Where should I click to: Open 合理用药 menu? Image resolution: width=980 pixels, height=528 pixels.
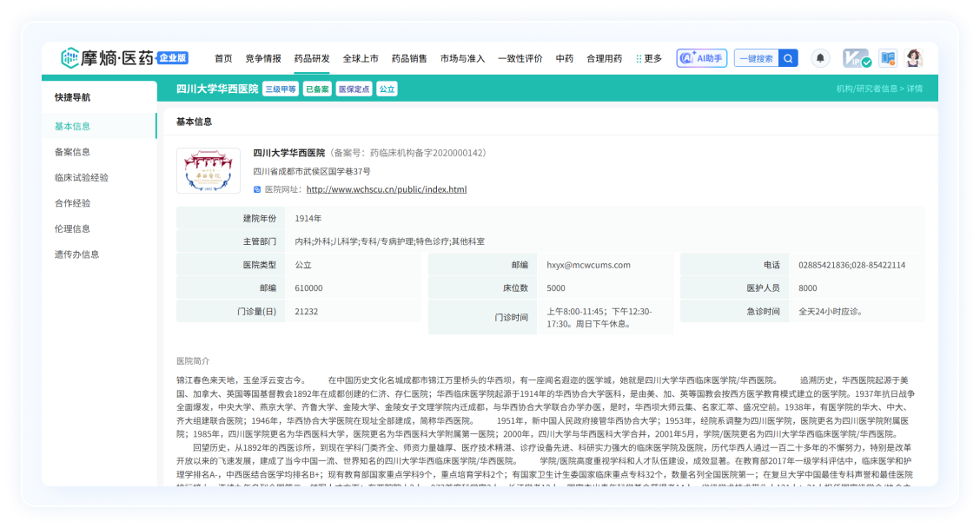[x=605, y=58]
